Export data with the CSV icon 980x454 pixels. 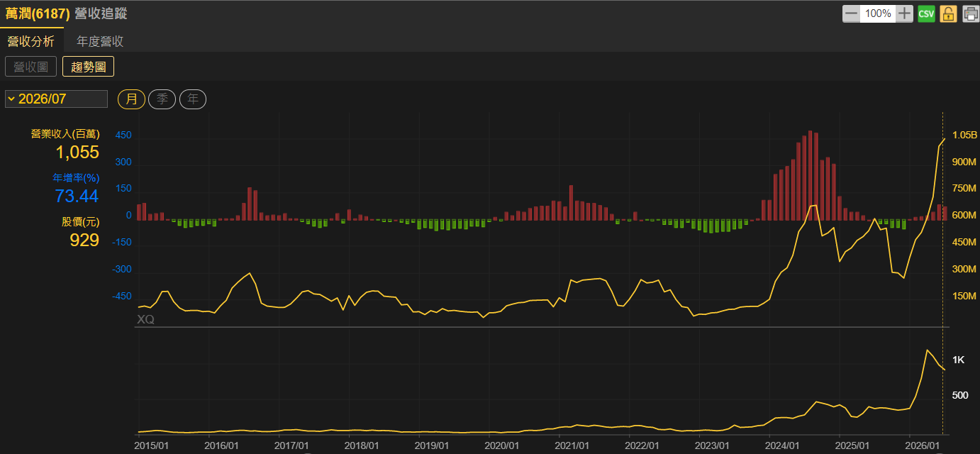pyautogui.click(x=926, y=13)
